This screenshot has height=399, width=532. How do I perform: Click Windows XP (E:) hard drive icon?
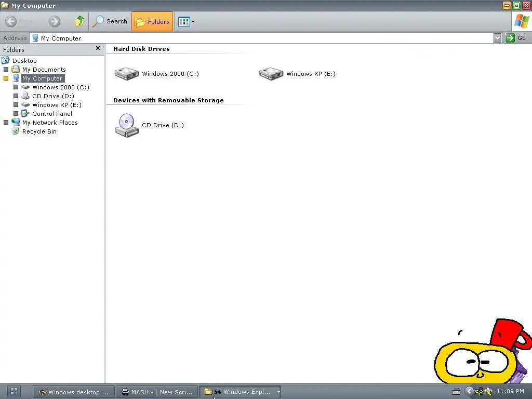(271, 73)
